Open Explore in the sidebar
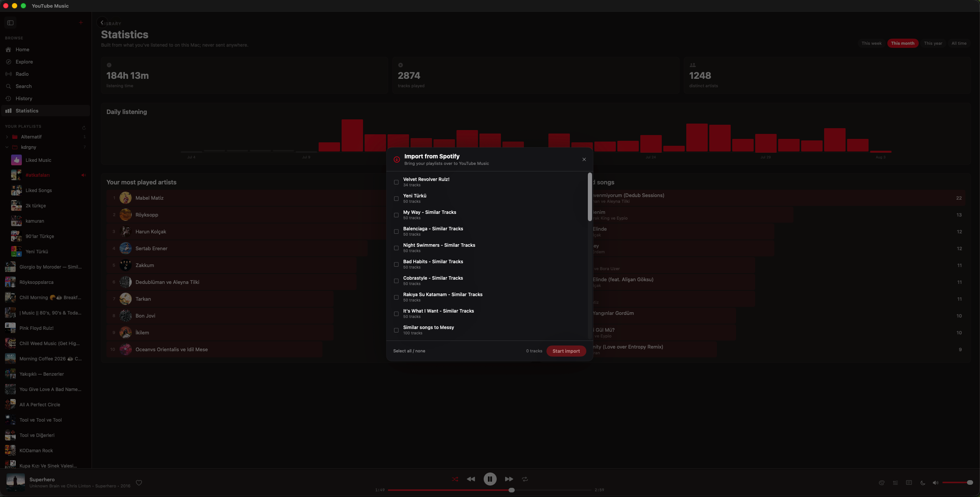The height and width of the screenshot is (497, 980). tap(46, 62)
